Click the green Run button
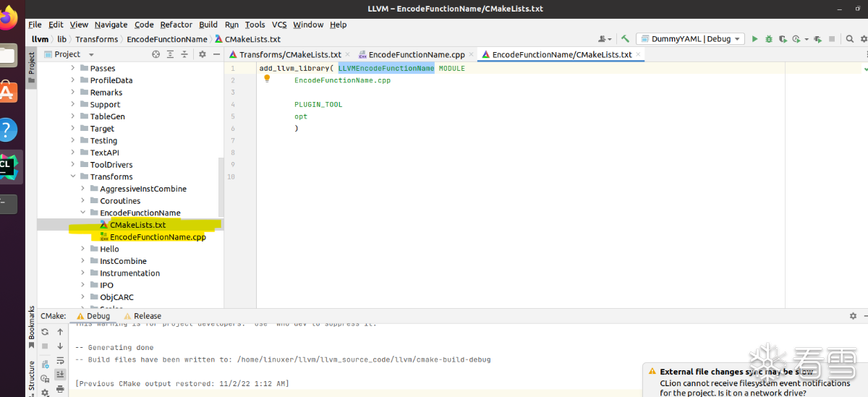The width and height of the screenshot is (868, 397). tap(755, 39)
